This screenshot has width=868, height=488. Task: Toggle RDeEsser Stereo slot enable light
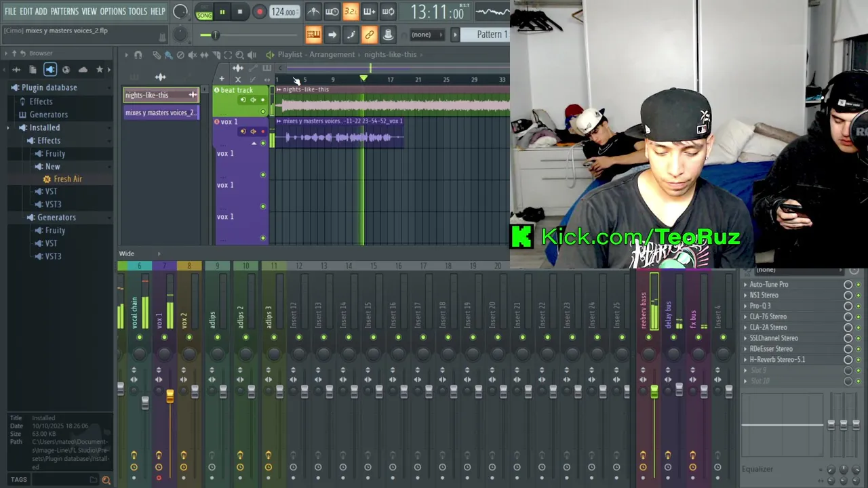click(x=859, y=349)
